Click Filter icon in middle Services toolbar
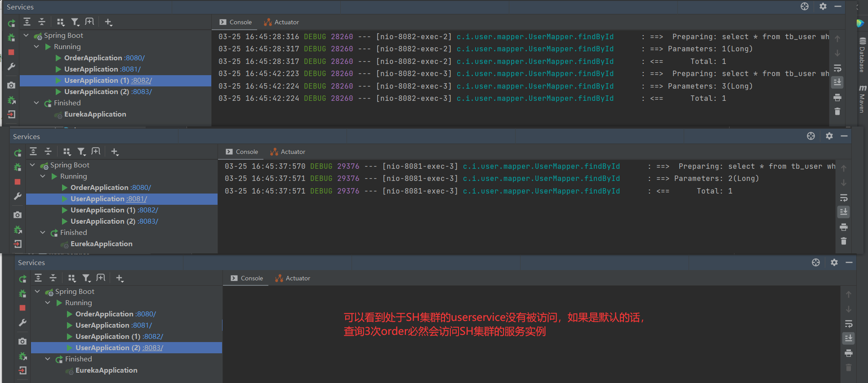 [x=81, y=151]
